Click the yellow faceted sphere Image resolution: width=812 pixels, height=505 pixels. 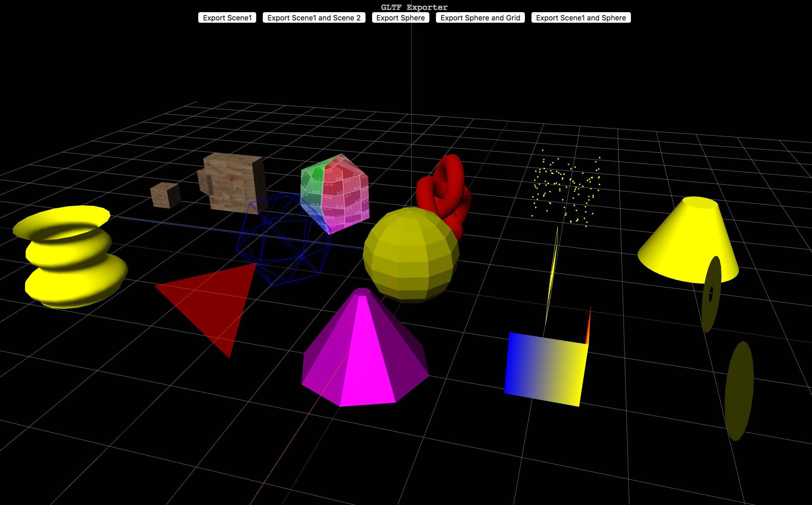point(411,255)
